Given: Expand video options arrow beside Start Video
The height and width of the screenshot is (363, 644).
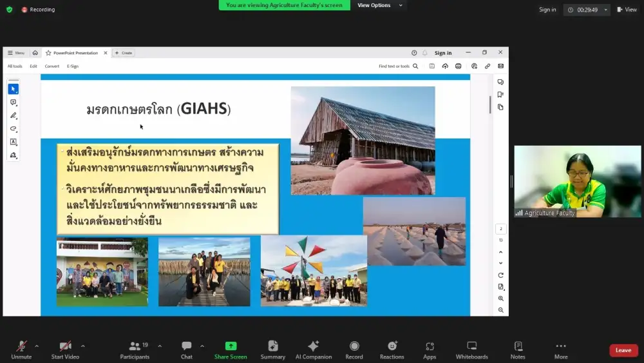Looking at the screenshot, I should [x=83, y=346].
